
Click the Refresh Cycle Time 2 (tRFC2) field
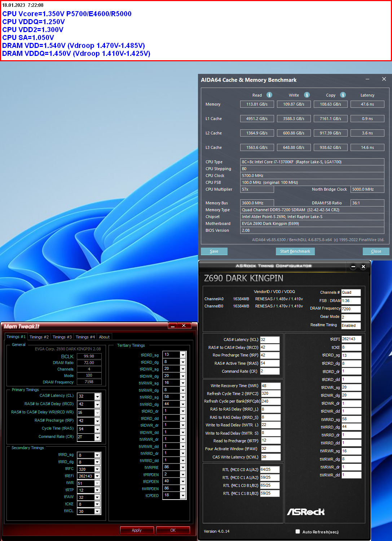270,394
